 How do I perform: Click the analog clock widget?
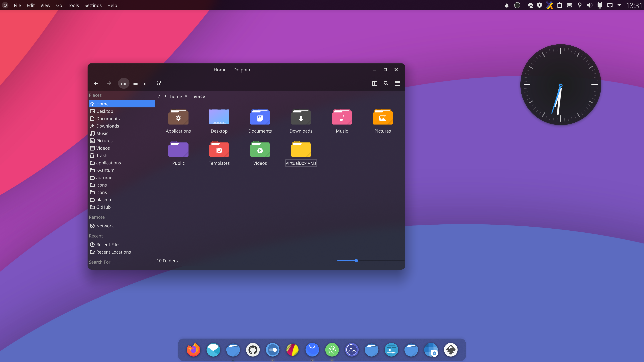coord(560,85)
